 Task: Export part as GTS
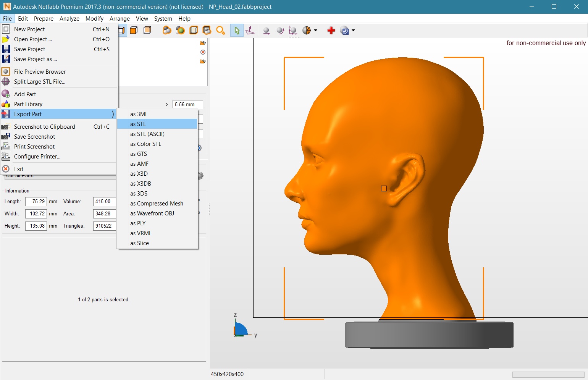157,154
